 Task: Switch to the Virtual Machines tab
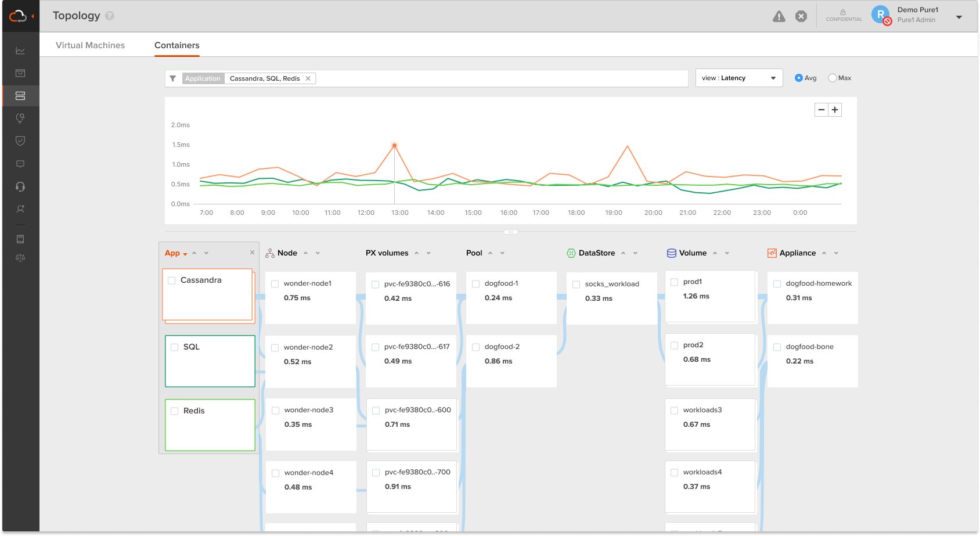(90, 45)
